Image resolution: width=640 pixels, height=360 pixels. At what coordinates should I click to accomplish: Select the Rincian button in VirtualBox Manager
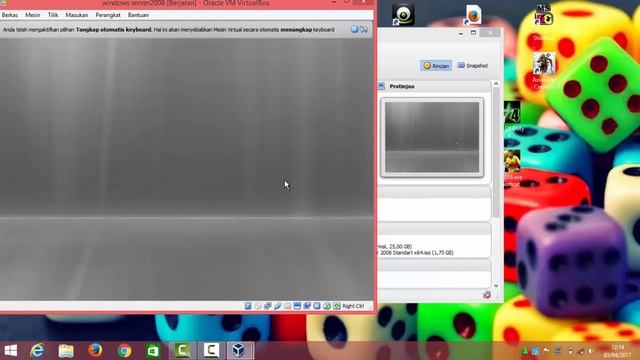pyautogui.click(x=436, y=66)
